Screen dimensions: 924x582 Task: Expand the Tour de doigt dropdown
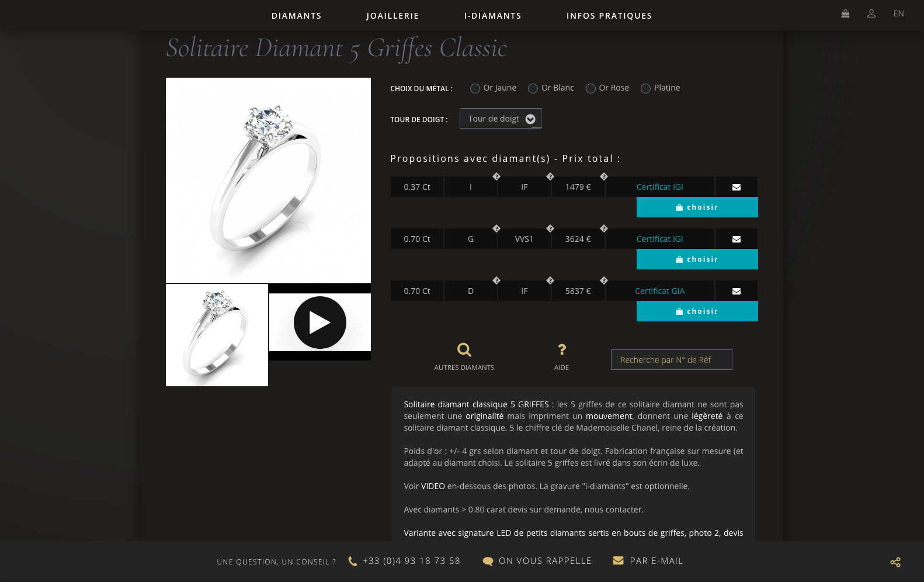[501, 119]
